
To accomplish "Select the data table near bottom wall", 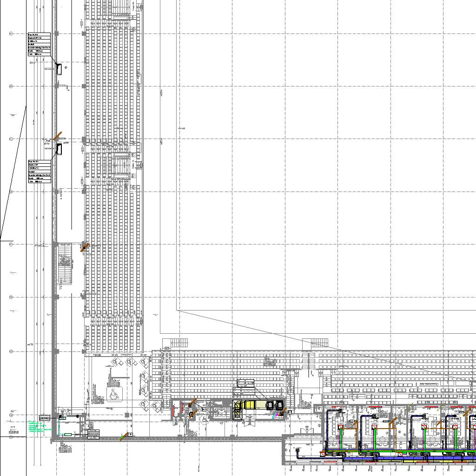I will (93, 434).
